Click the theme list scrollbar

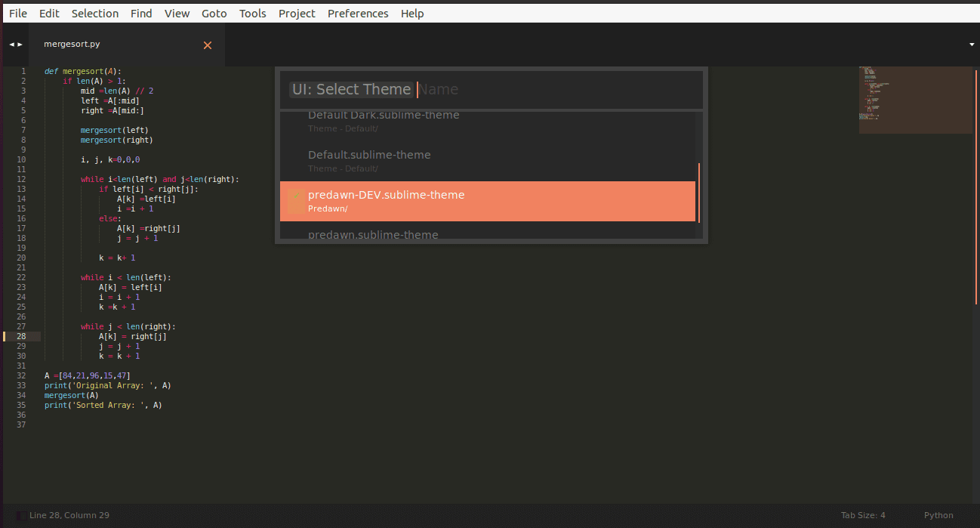click(x=699, y=193)
